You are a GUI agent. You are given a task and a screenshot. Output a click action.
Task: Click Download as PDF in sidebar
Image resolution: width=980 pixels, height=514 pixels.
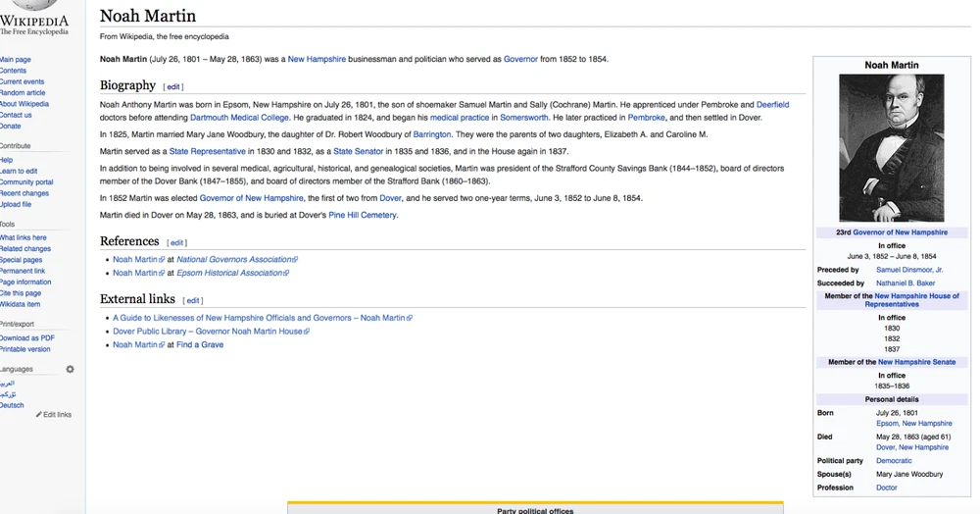(x=27, y=338)
